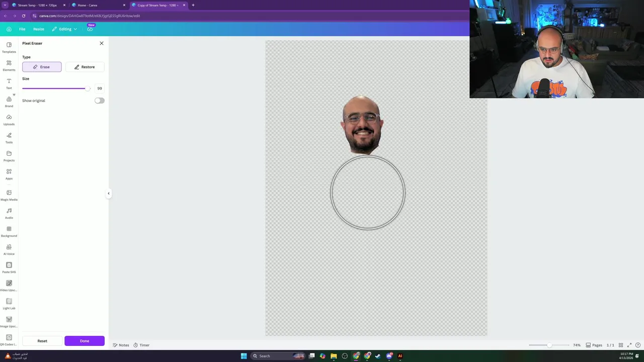Open the Notes panel
The width and height of the screenshot is (644, 362).
[x=121, y=345]
